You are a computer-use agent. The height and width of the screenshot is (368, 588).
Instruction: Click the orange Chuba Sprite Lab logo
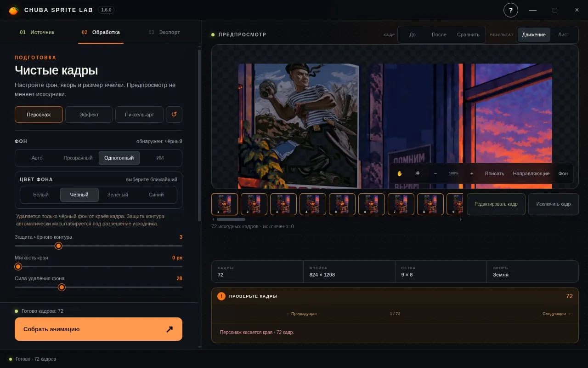(13, 10)
